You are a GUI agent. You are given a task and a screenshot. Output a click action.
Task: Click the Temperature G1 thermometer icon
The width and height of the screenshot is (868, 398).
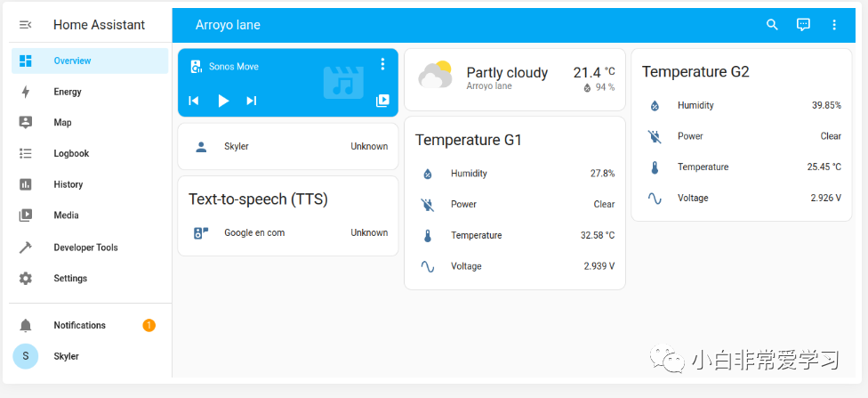(x=428, y=236)
